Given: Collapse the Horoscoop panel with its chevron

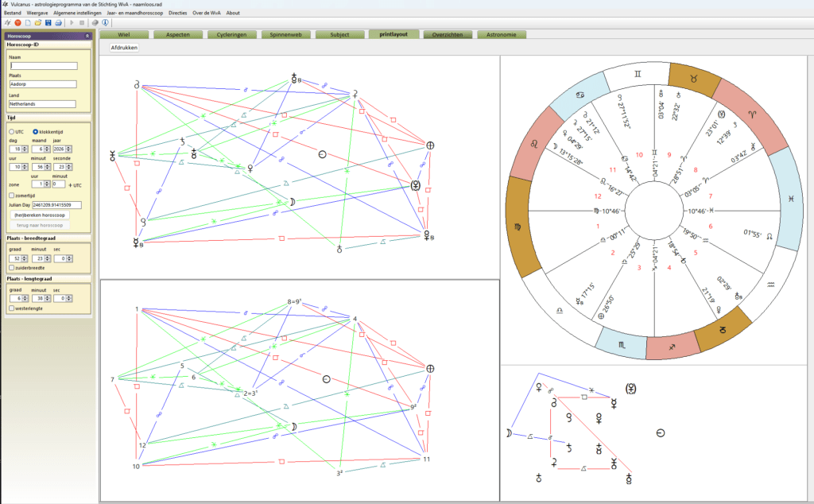Looking at the screenshot, I should click(x=87, y=36).
